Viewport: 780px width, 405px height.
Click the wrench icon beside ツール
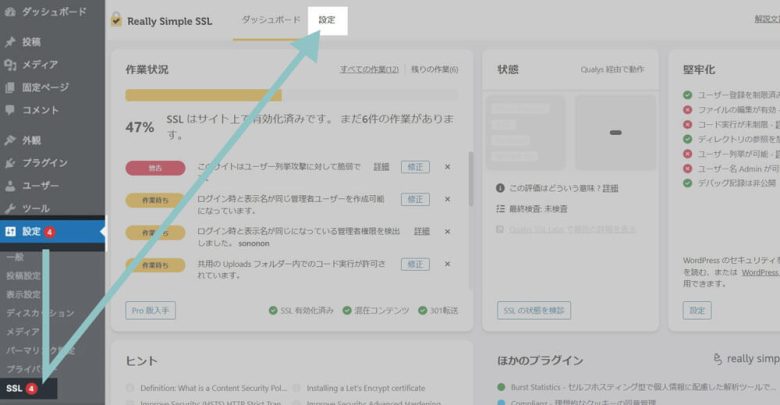10,208
